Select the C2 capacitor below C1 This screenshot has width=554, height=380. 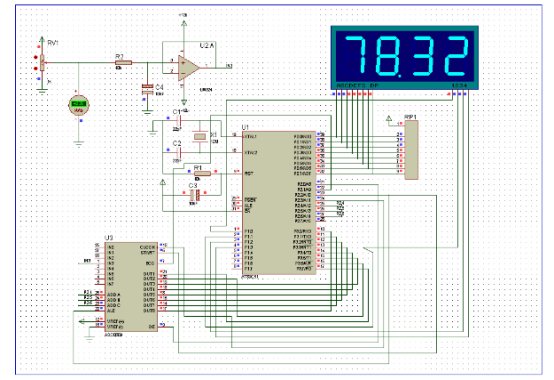click(x=179, y=153)
